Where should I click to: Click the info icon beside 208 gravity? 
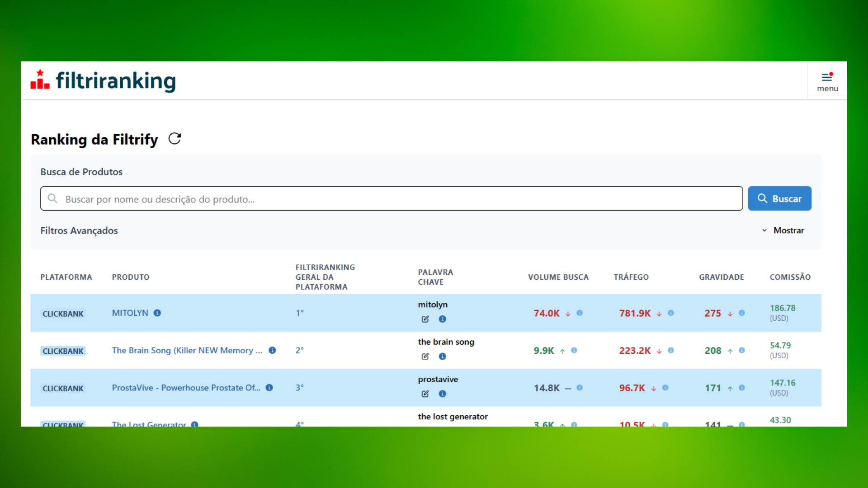742,350
